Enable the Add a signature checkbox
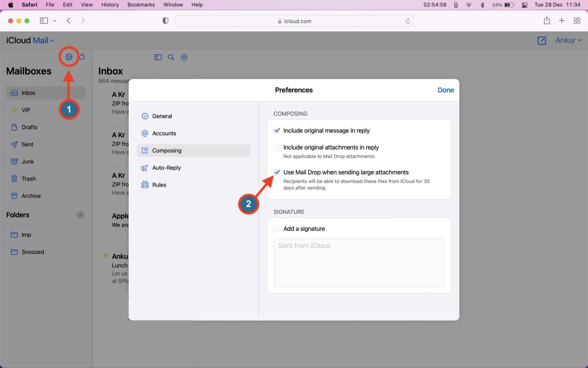Screen dimensions: 588x368 click(x=277, y=229)
